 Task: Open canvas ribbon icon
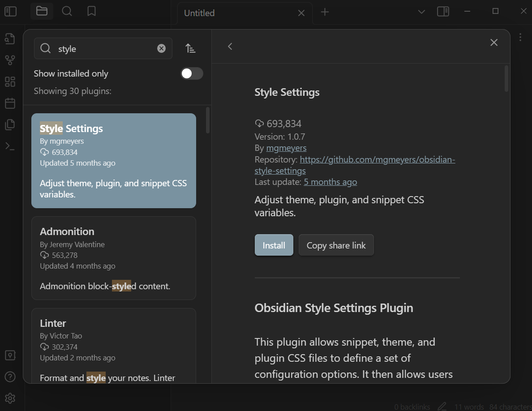click(x=10, y=82)
